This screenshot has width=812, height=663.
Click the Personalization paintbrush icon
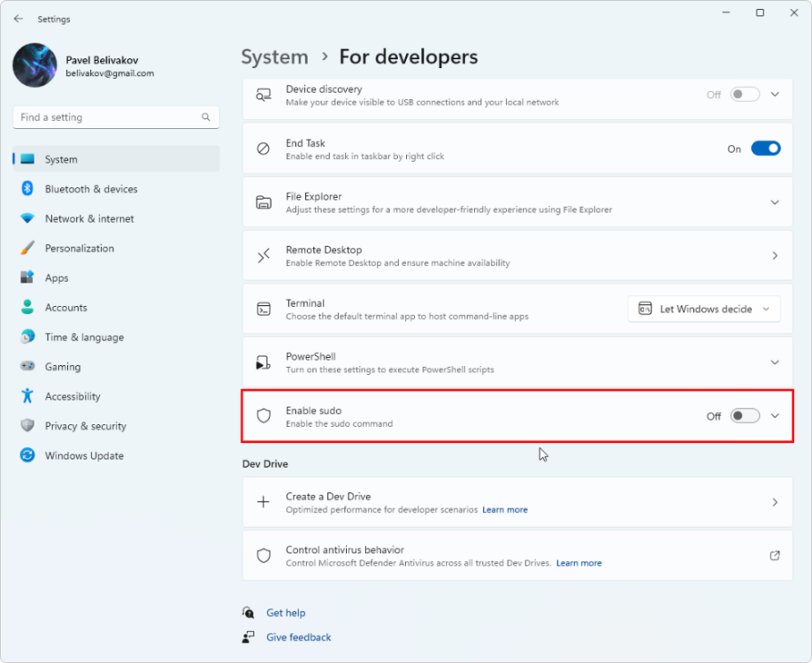27,248
